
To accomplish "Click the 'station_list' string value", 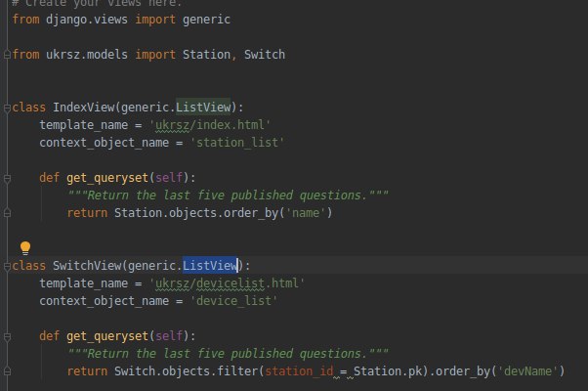I will pos(237,143).
